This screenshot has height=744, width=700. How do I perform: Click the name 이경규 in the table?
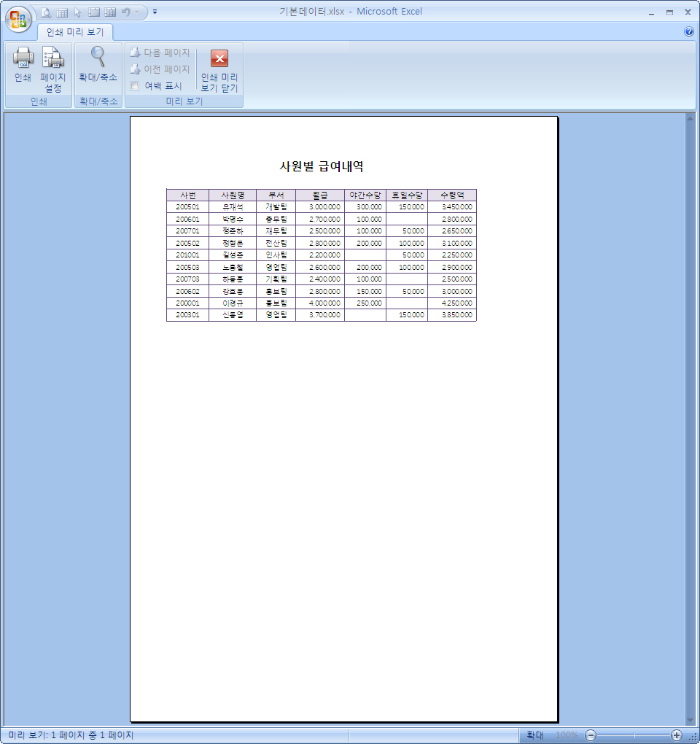(233, 303)
